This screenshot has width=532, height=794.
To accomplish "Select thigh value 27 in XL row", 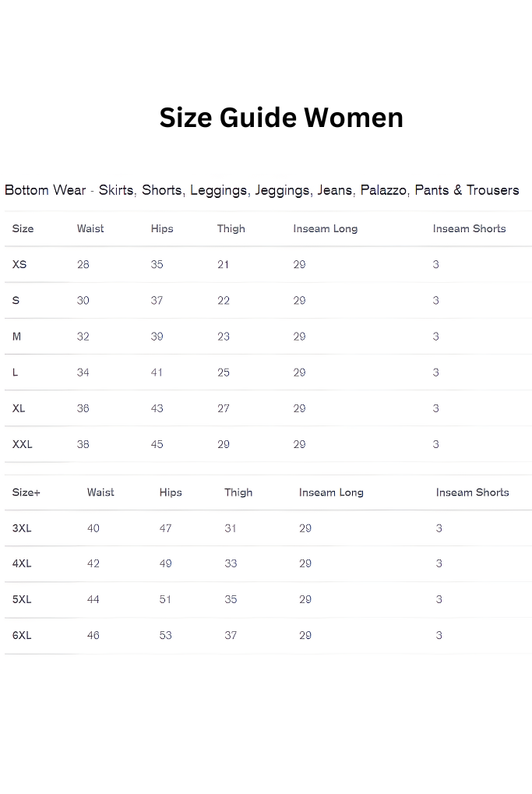I will (224, 408).
